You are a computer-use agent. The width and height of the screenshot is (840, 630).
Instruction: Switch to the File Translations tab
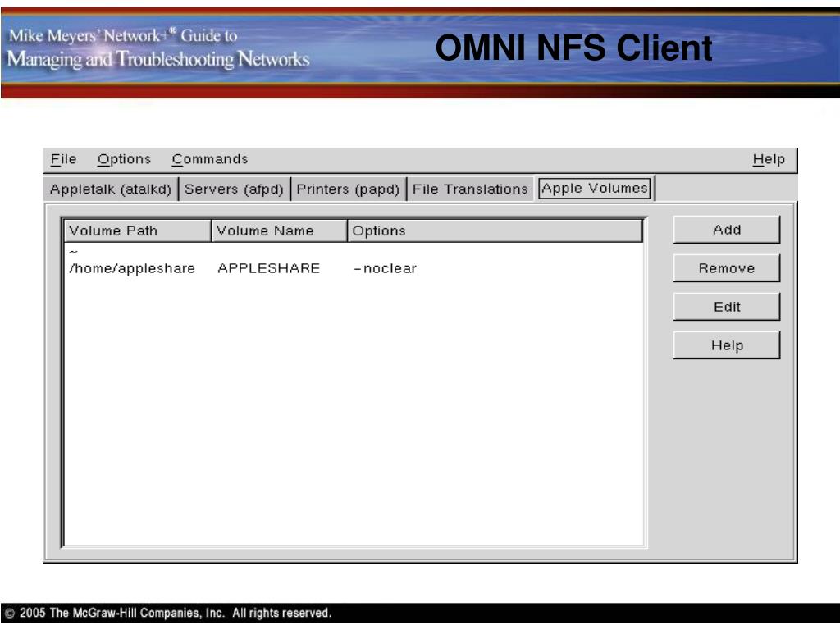pos(470,189)
